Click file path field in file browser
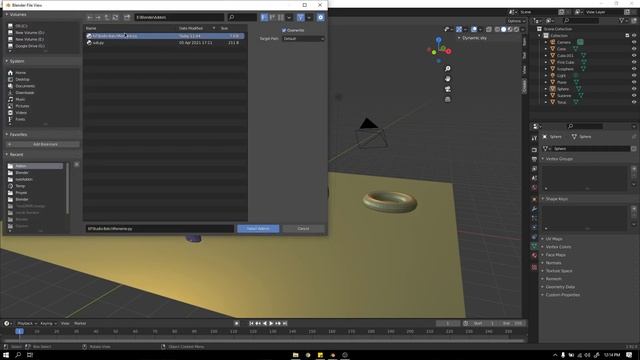Viewport: 640px width, 360px height. click(179, 18)
